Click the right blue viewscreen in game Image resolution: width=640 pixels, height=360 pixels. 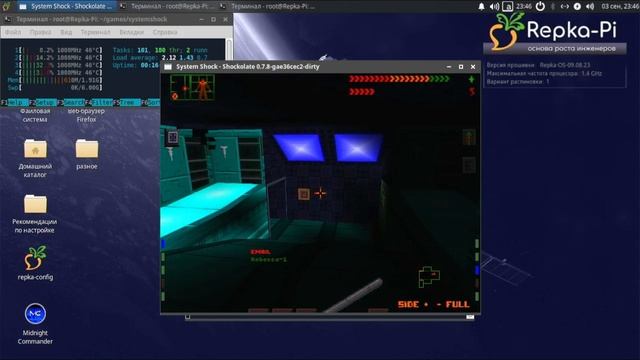click(x=358, y=148)
